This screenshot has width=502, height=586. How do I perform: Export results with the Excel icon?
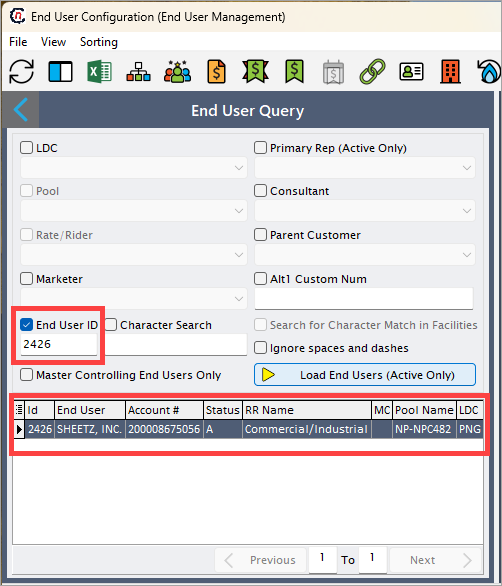(x=99, y=71)
